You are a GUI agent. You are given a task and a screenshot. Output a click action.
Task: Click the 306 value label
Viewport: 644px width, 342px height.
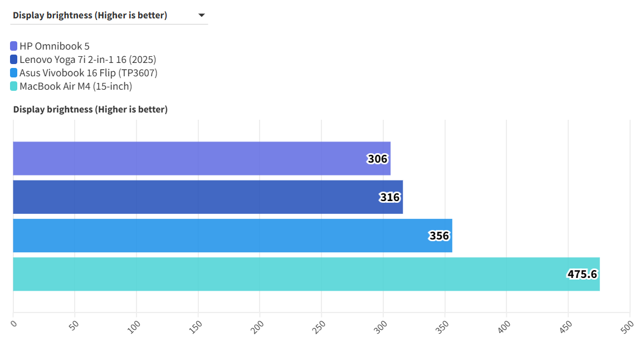pos(377,159)
